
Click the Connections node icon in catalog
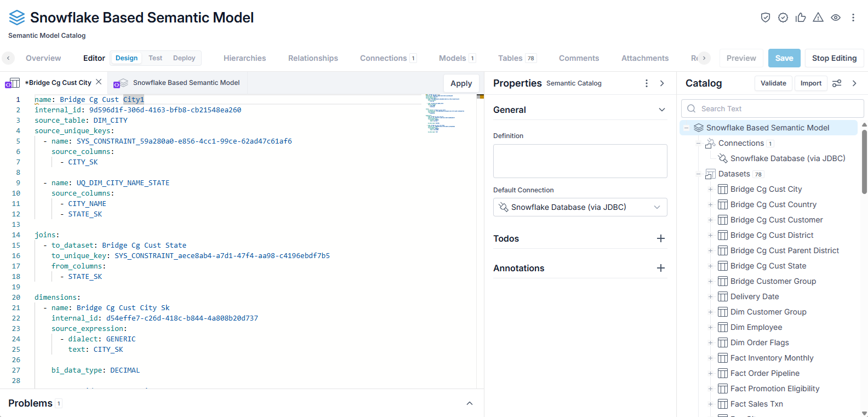710,143
